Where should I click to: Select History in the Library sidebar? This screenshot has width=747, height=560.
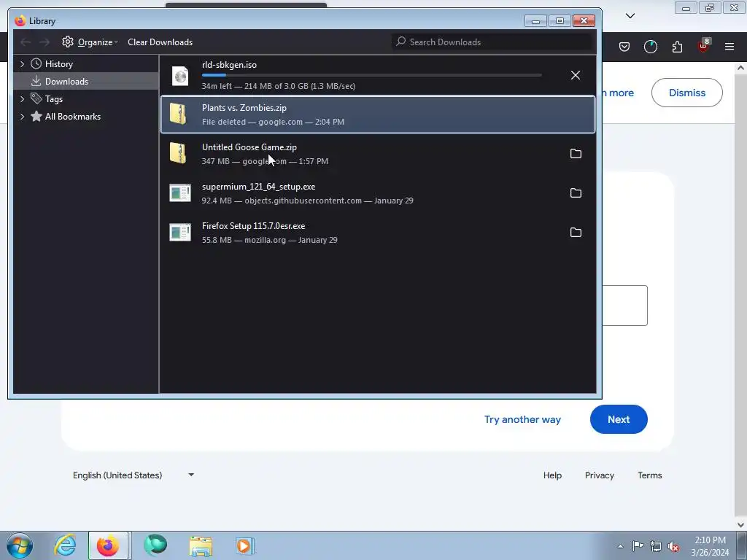pos(58,64)
